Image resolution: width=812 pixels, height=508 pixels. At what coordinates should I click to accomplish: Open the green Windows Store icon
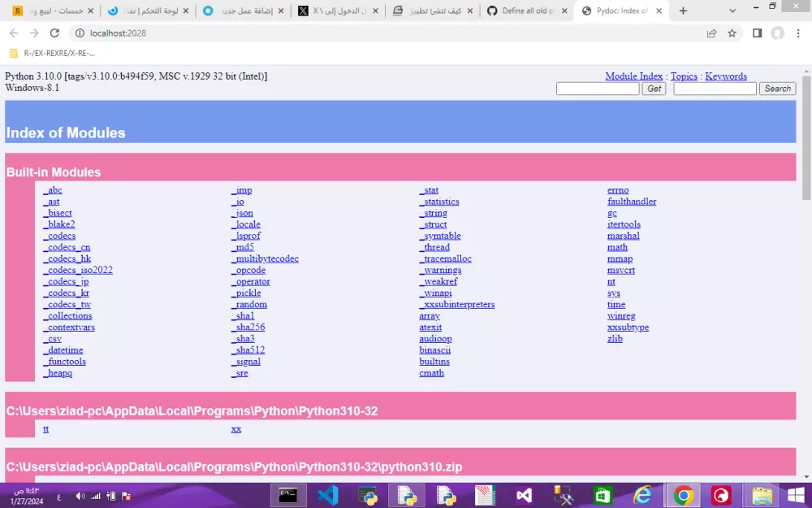603,496
